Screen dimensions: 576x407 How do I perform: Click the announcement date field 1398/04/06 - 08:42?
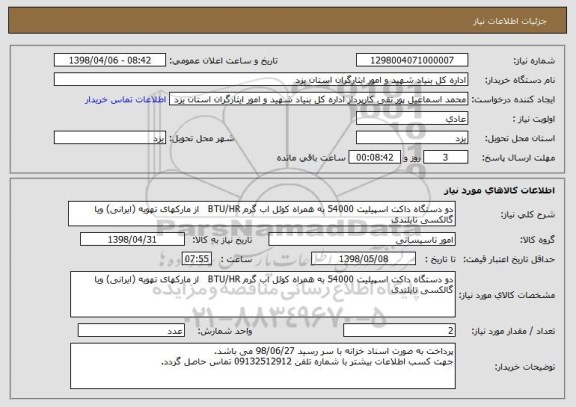pos(110,60)
